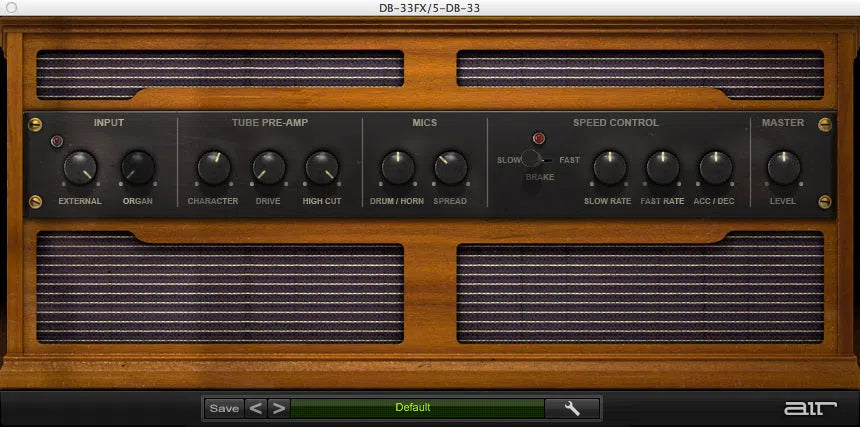Click the Organ input knob
Viewport: 860px width, 427px height.
tap(137, 167)
